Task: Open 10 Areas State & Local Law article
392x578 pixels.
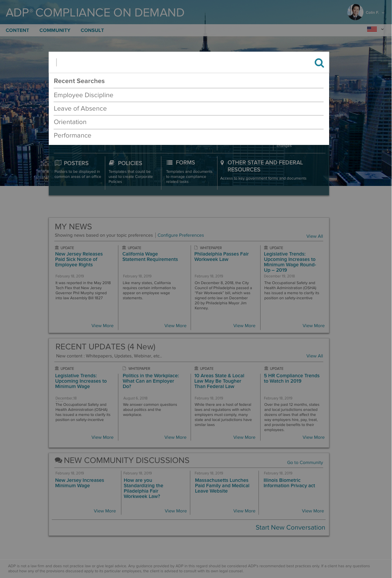Action: pos(219,381)
